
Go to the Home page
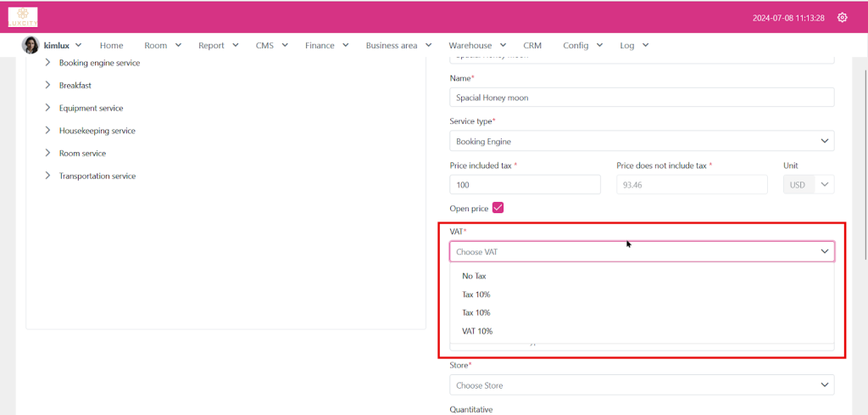111,45
